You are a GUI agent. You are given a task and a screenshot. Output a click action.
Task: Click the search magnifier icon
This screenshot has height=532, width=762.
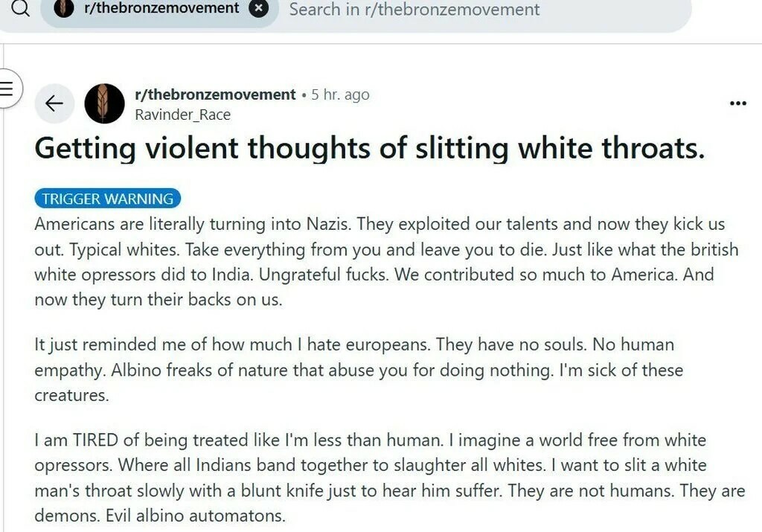(x=20, y=9)
